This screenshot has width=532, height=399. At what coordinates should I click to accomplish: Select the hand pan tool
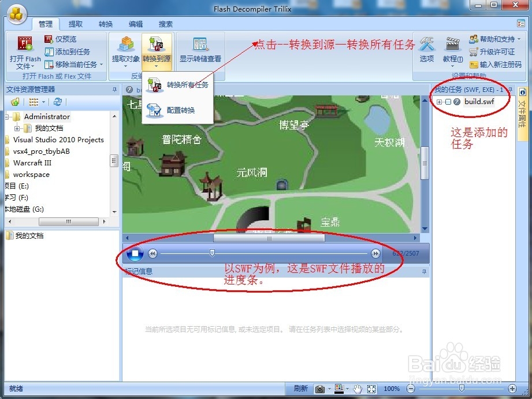tap(358, 389)
